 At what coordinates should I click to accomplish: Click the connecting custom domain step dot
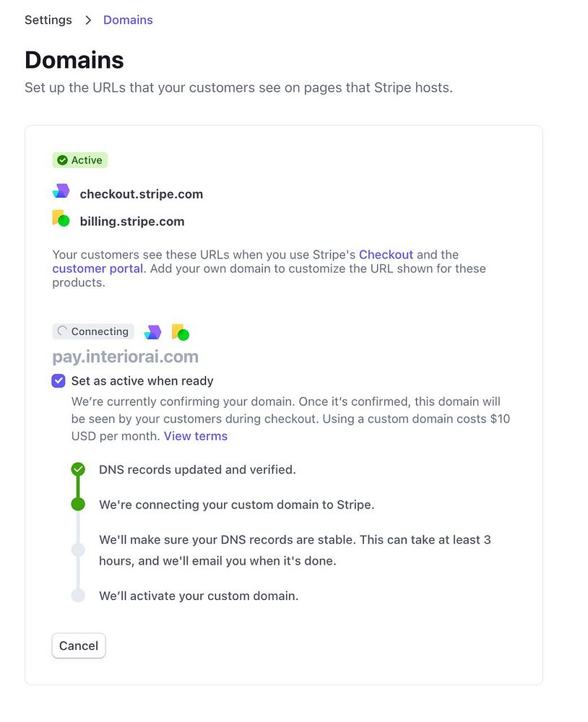click(x=78, y=505)
